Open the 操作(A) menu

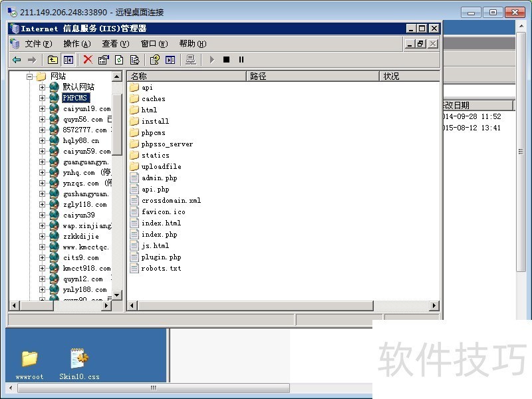tap(77, 44)
